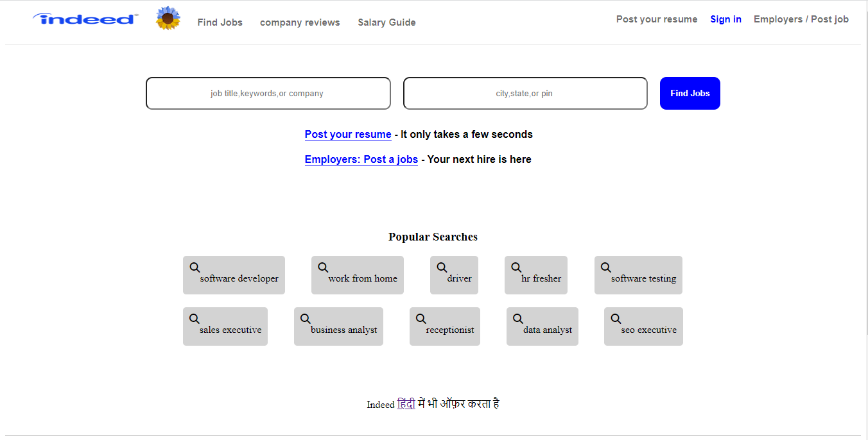Screen dimensions: 868x440
Task: Select the business analyst search chip
Action: pyautogui.click(x=338, y=326)
